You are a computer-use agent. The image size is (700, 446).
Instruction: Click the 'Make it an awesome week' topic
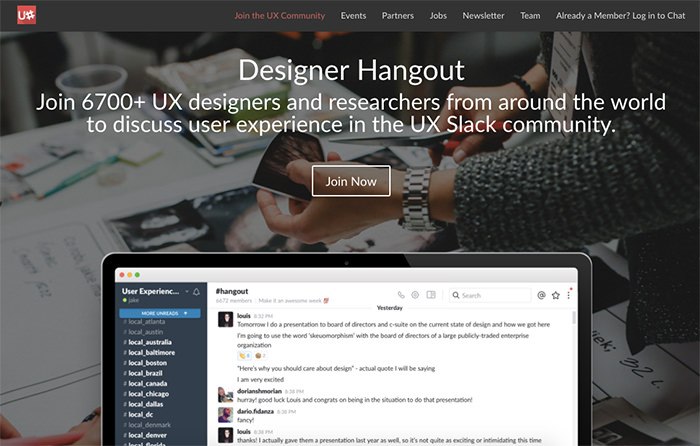click(x=293, y=301)
